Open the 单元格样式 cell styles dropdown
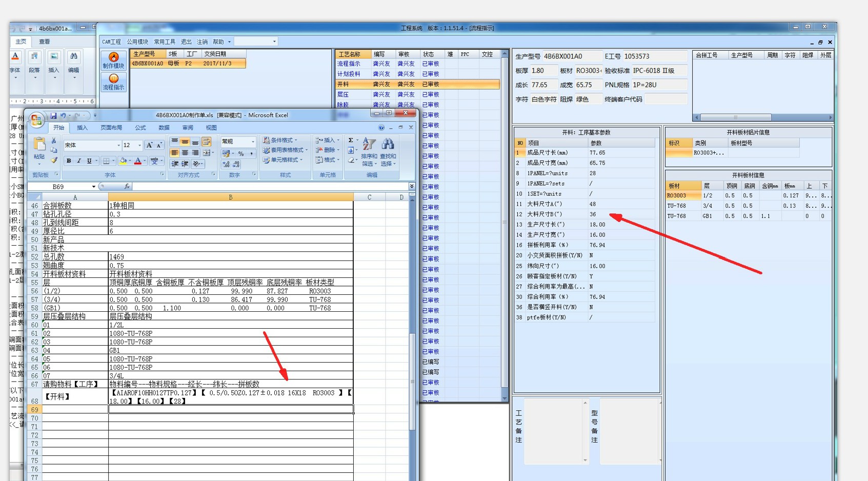 (282, 160)
